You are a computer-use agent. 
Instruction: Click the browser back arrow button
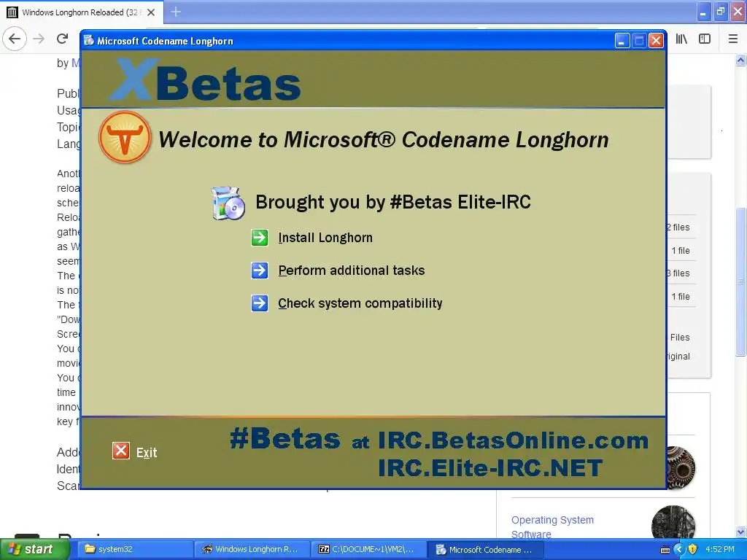point(15,39)
